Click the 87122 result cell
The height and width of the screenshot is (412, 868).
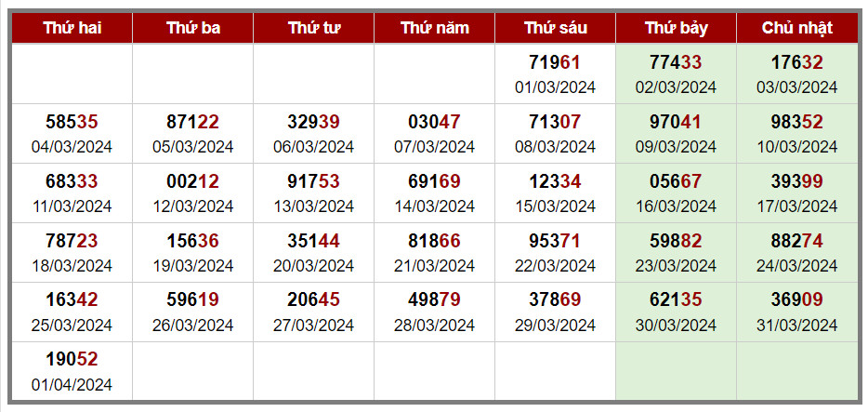pos(192,133)
